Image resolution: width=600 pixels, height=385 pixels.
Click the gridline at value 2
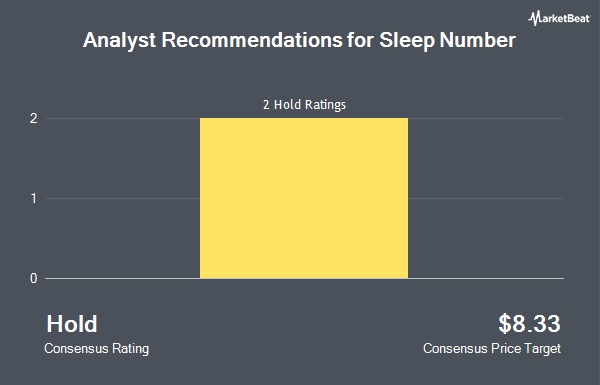point(122,118)
